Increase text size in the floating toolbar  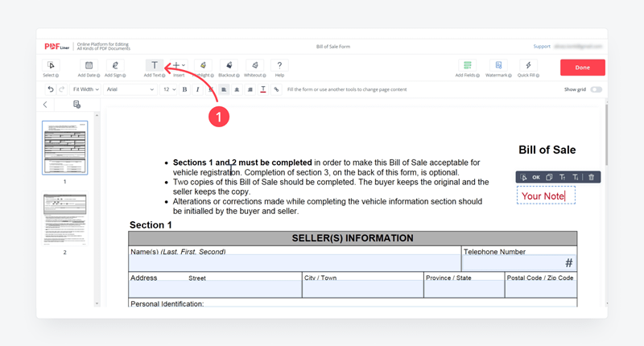562,177
